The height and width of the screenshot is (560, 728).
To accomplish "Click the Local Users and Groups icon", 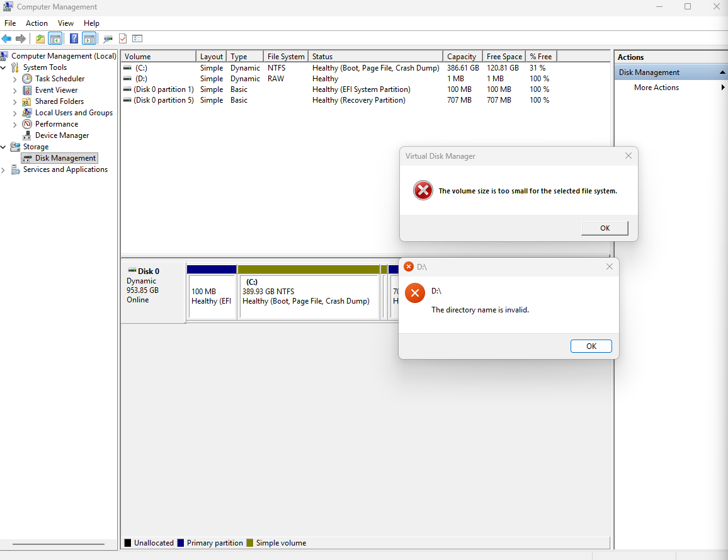I will (x=27, y=113).
